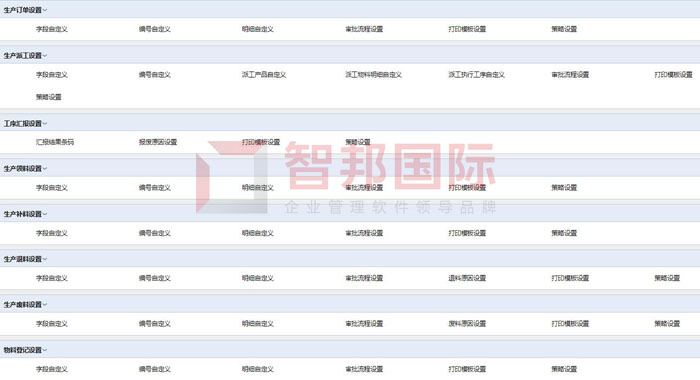The height and width of the screenshot is (380, 700).
Task: Open the 汇报结果条码 link
Action: [55, 142]
